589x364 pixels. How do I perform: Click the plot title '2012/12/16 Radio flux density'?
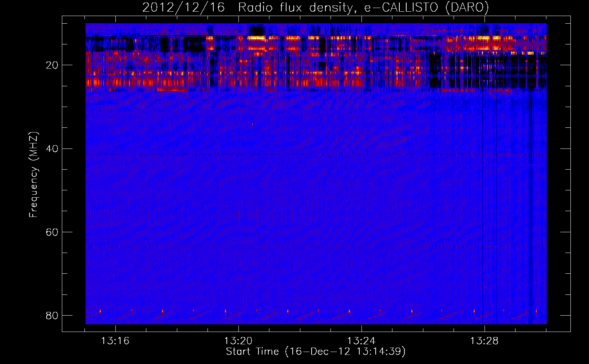[x=315, y=8]
